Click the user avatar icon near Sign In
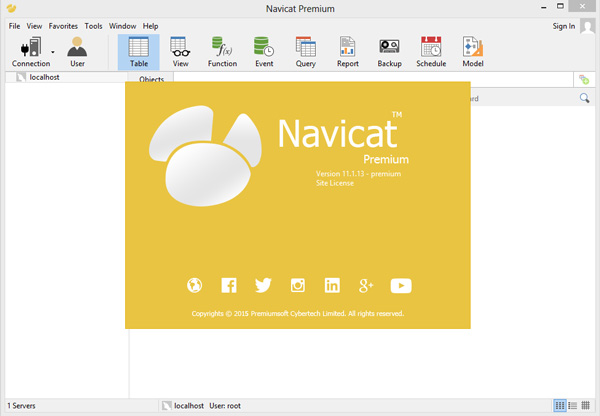 [587, 26]
